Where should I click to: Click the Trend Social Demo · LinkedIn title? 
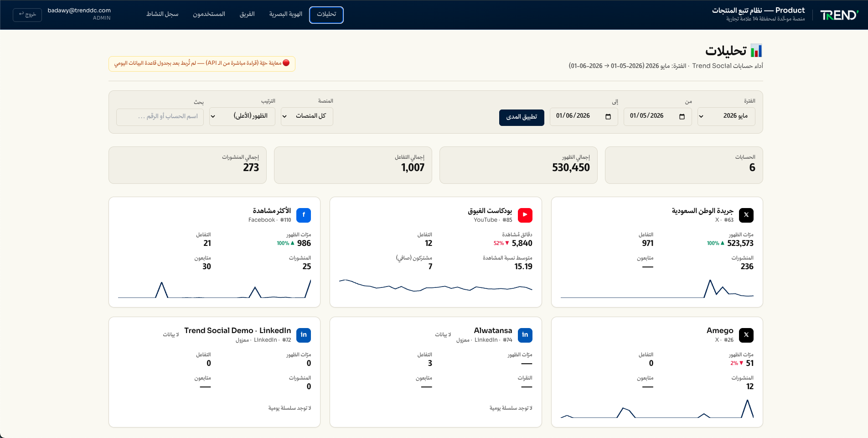238,330
